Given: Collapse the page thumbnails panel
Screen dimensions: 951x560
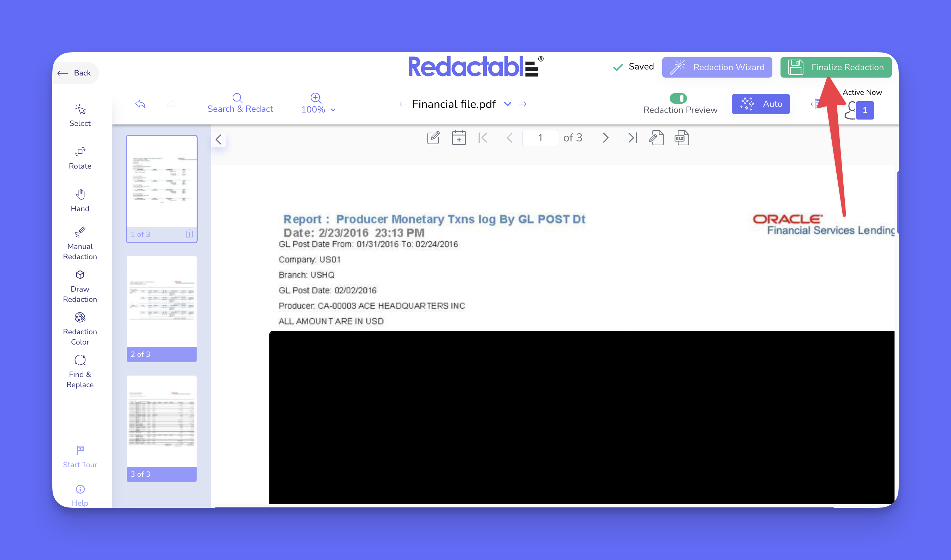Looking at the screenshot, I should click(218, 139).
